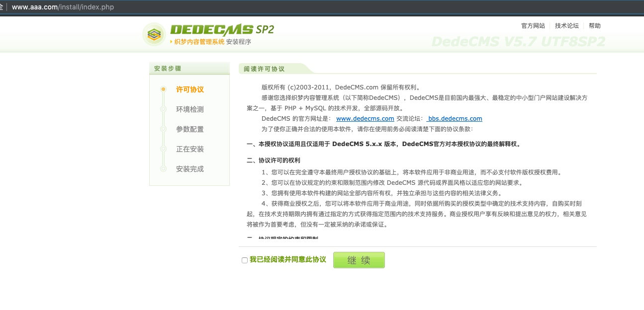Visit the bbs.dedecms.com forum link
The image size is (644, 310).
pos(455,119)
